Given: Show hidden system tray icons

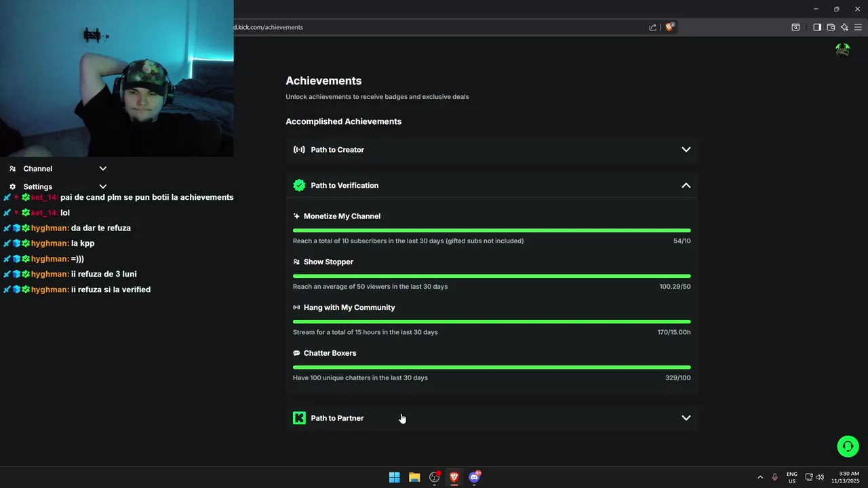Looking at the screenshot, I should click(760, 477).
